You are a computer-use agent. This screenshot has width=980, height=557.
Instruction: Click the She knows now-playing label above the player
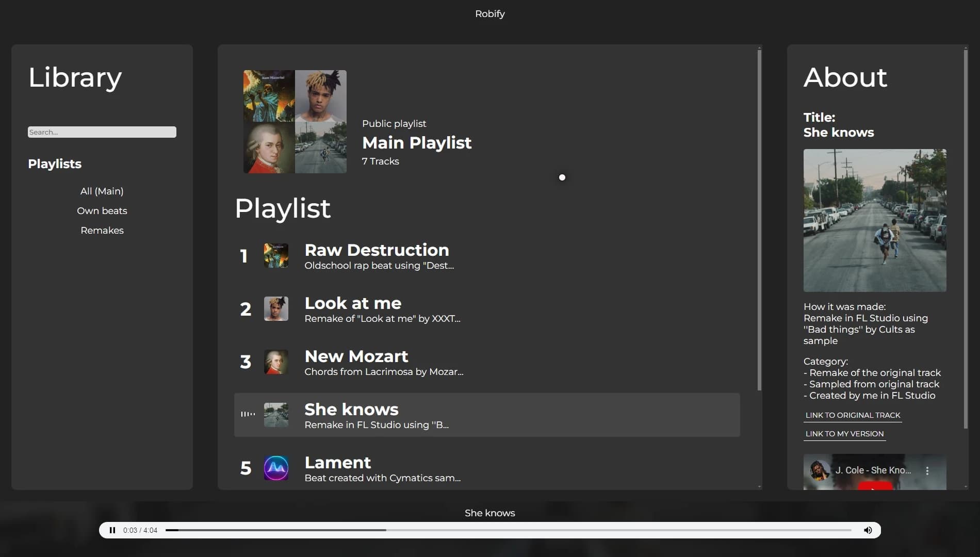[x=490, y=513]
